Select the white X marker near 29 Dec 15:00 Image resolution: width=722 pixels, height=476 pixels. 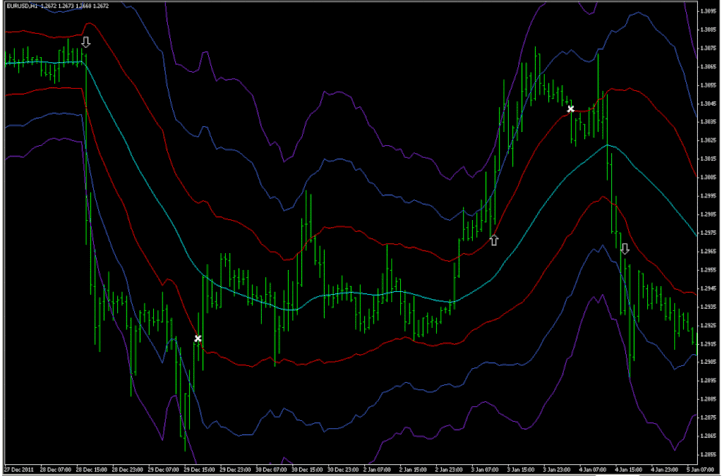coord(198,338)
